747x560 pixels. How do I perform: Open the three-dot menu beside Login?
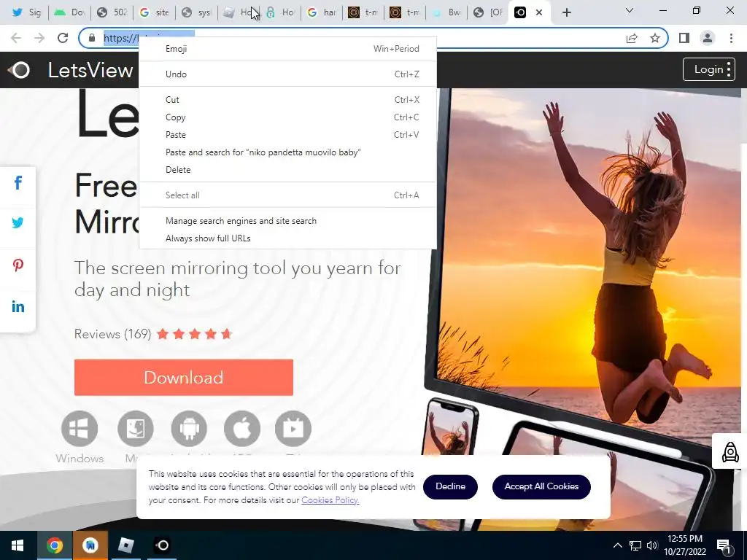coord(729,69)
